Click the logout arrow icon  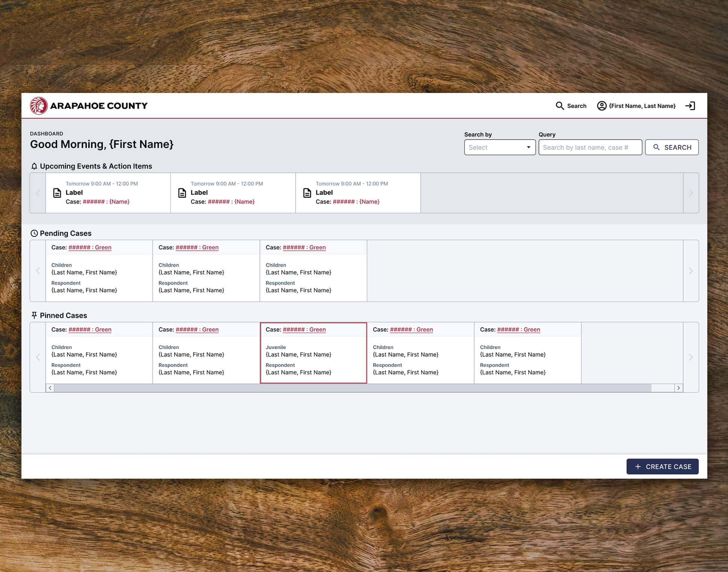tap(690, 106)
